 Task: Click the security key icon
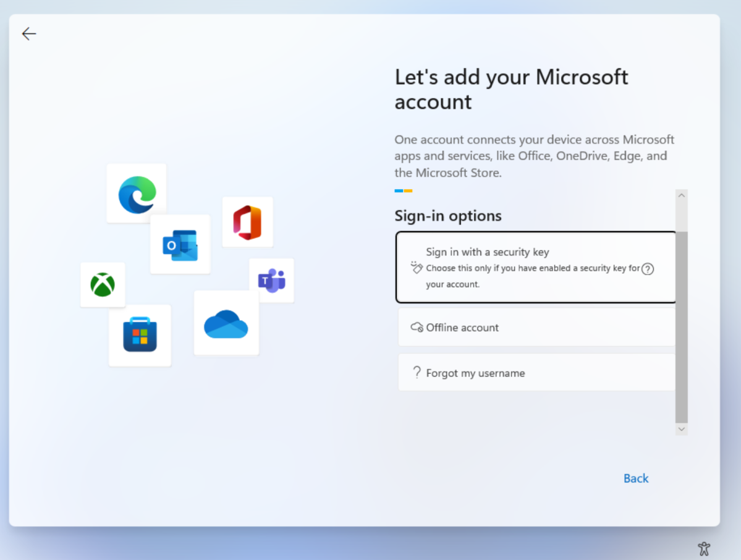pyautogui.click(x=416, y=268)
